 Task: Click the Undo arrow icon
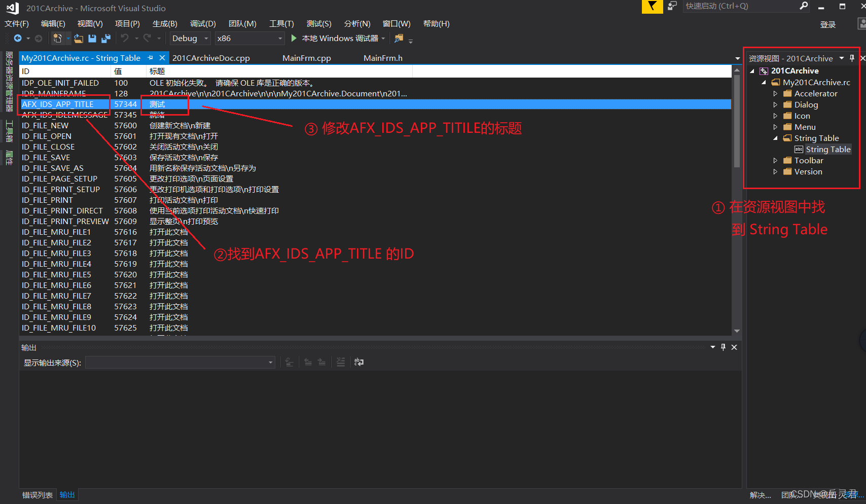[x=125, y=39]
